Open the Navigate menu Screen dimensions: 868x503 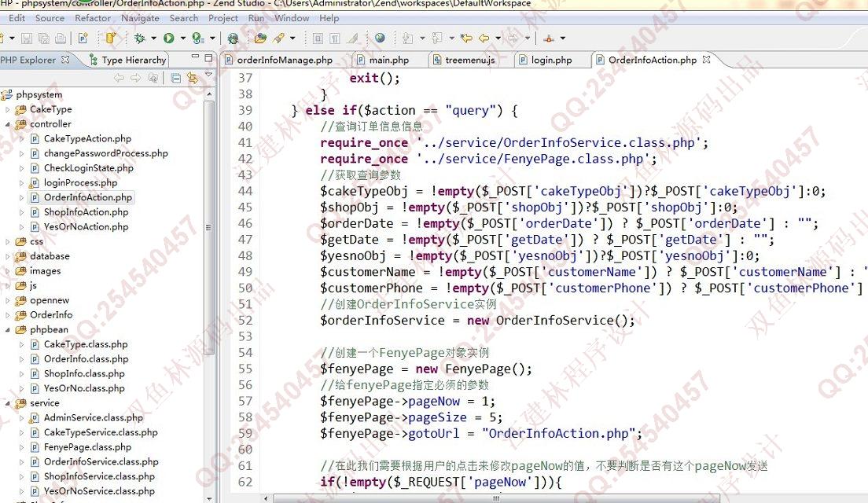pyautogui.click(x=140, y=18)
